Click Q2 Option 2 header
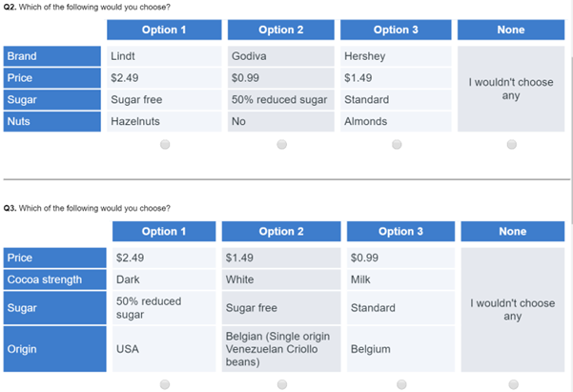Image resolution: width=573 pixels, height=392 pixels. [x=281, y=30]
